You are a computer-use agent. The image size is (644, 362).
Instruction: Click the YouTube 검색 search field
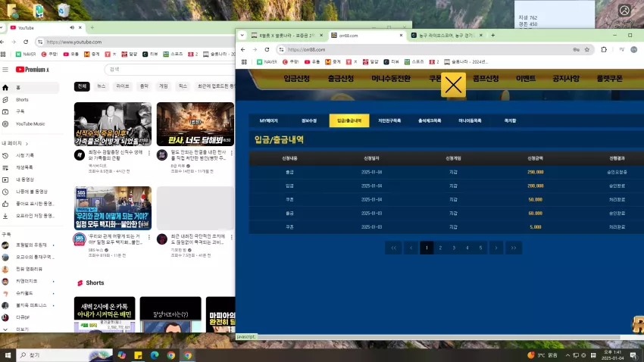(169, 70)
